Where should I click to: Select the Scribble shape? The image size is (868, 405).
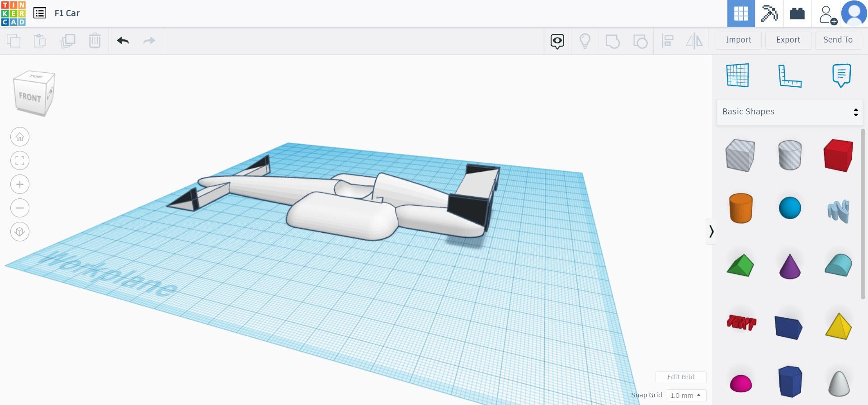839,211
